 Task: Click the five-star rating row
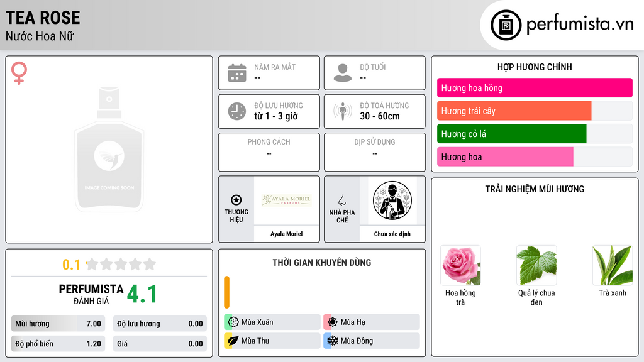coord(121,264)
